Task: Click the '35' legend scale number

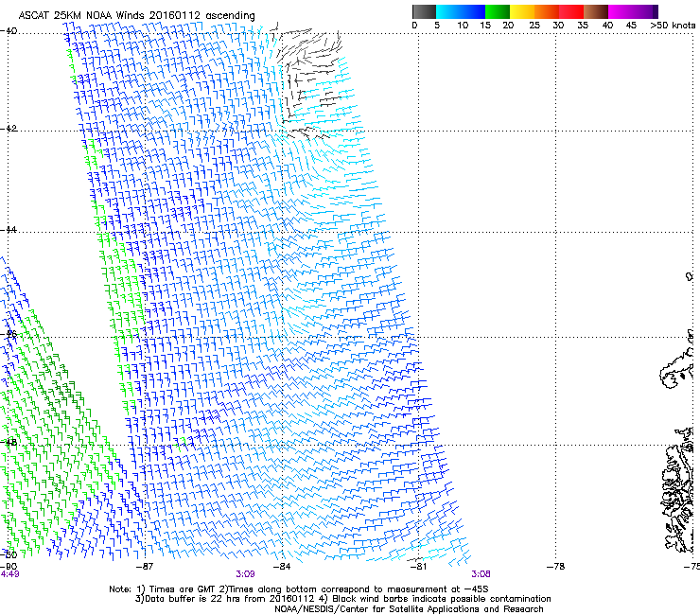Action: pos(583,26)
